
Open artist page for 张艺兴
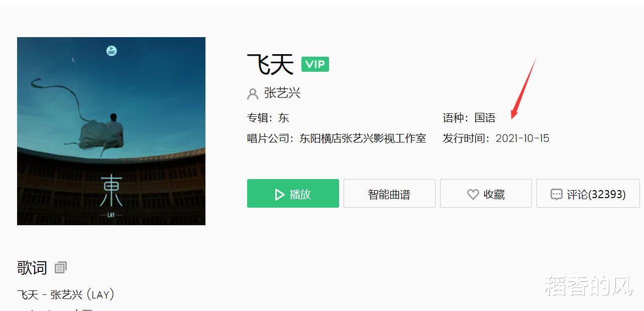point(282,93)
